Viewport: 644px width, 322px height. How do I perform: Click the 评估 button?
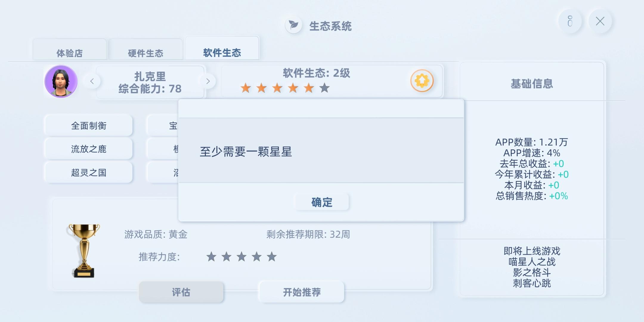coord(181,292)
